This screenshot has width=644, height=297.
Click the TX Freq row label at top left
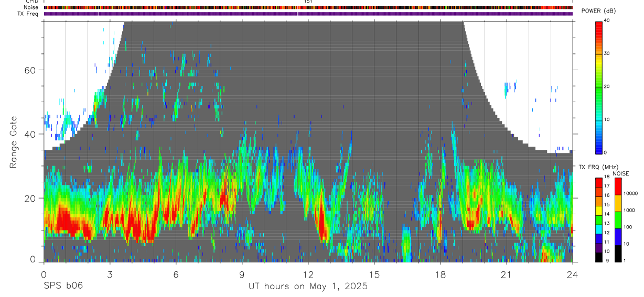27,13
